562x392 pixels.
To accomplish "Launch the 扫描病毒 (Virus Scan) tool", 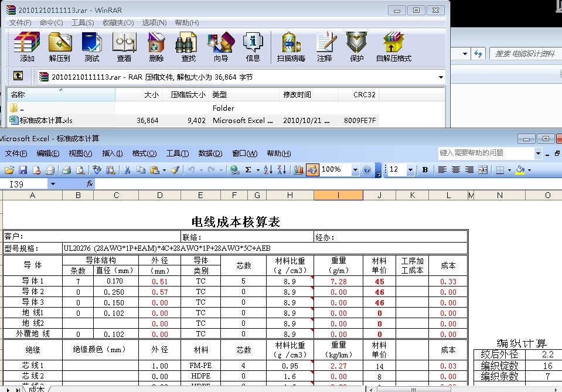I will point(291,46).
